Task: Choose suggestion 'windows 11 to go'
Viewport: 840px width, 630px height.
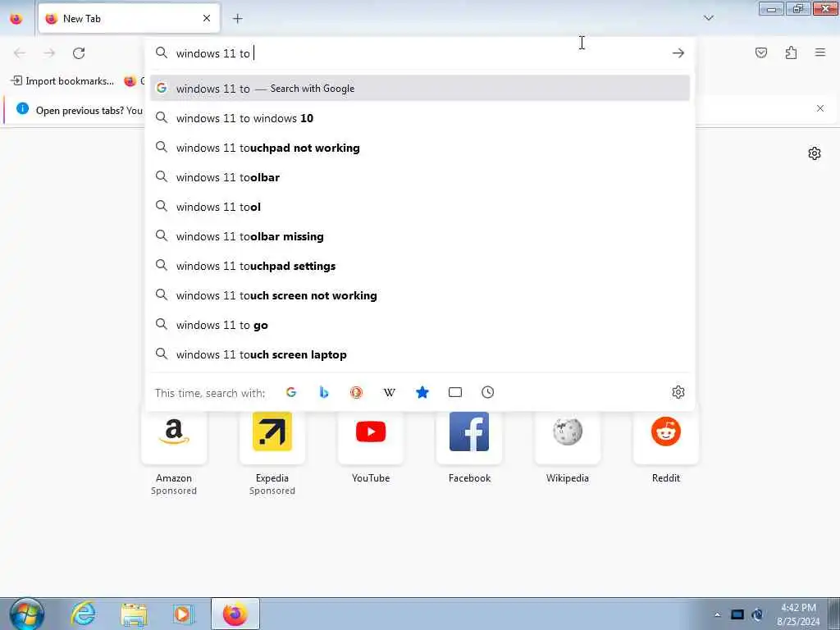Action: pos(420,325)
